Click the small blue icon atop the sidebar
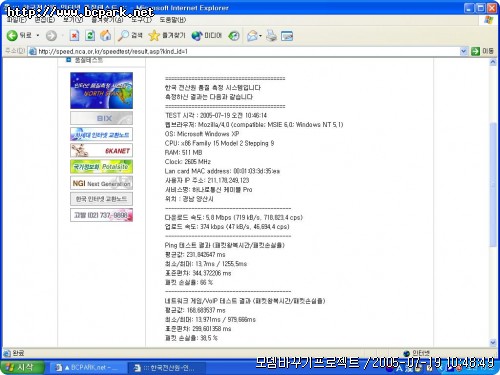Image resolution: width=500 pixels, height=375 pixels. click(68, 60)
